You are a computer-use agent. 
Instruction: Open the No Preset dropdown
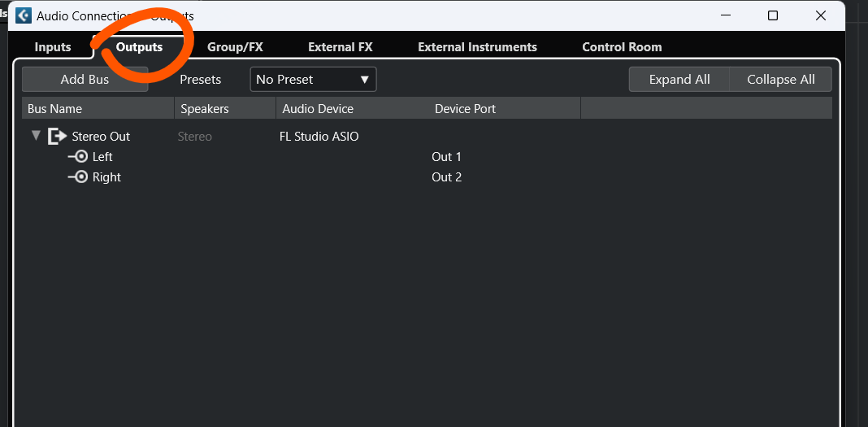[x=314, y=79]
